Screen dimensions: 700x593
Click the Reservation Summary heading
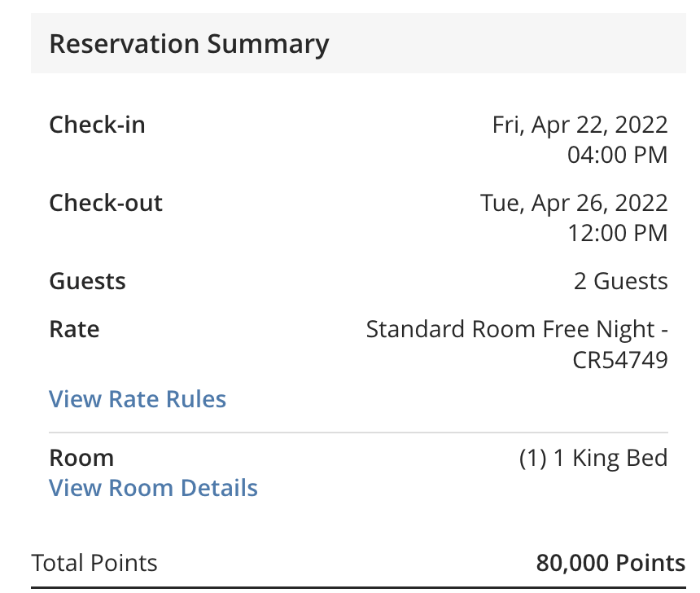pyautogui.click(x=189, y=43)
